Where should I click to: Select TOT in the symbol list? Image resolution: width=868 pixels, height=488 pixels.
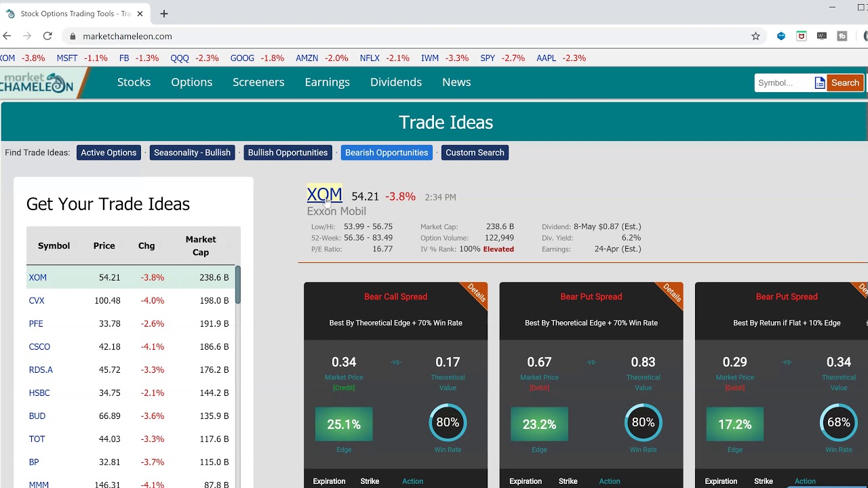(37, 439)
